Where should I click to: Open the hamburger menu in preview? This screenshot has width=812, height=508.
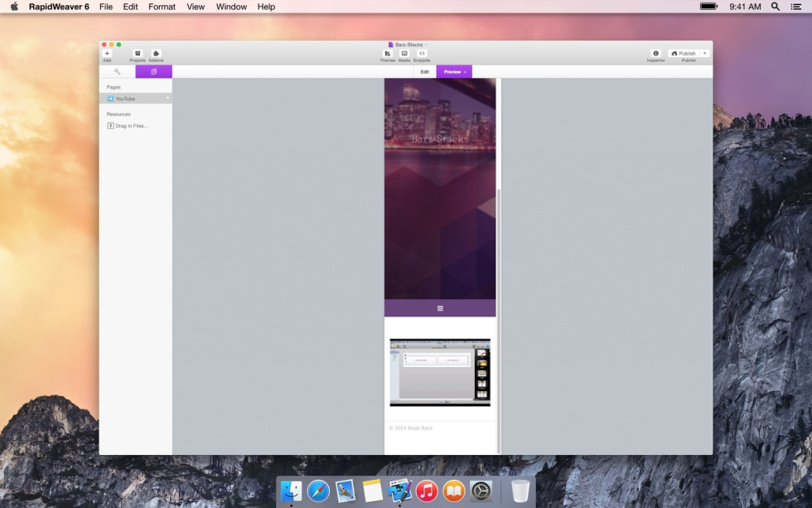(440, 308)
